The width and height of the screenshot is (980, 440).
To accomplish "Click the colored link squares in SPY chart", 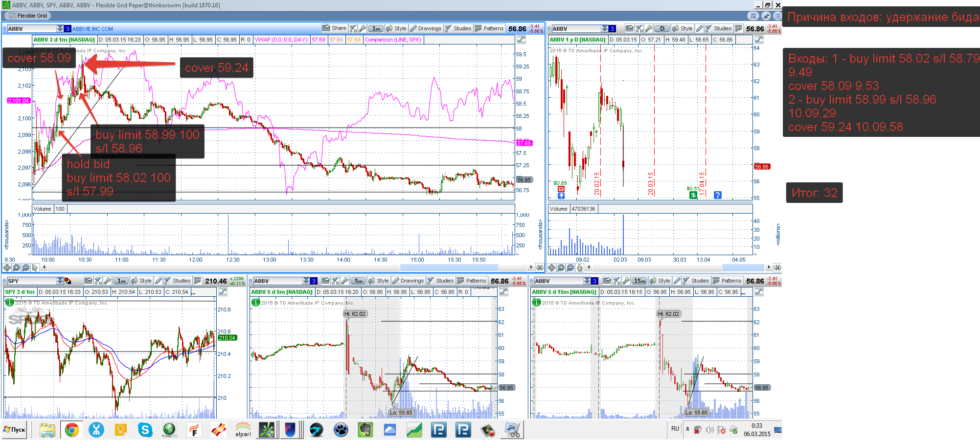I will [68, 281].
